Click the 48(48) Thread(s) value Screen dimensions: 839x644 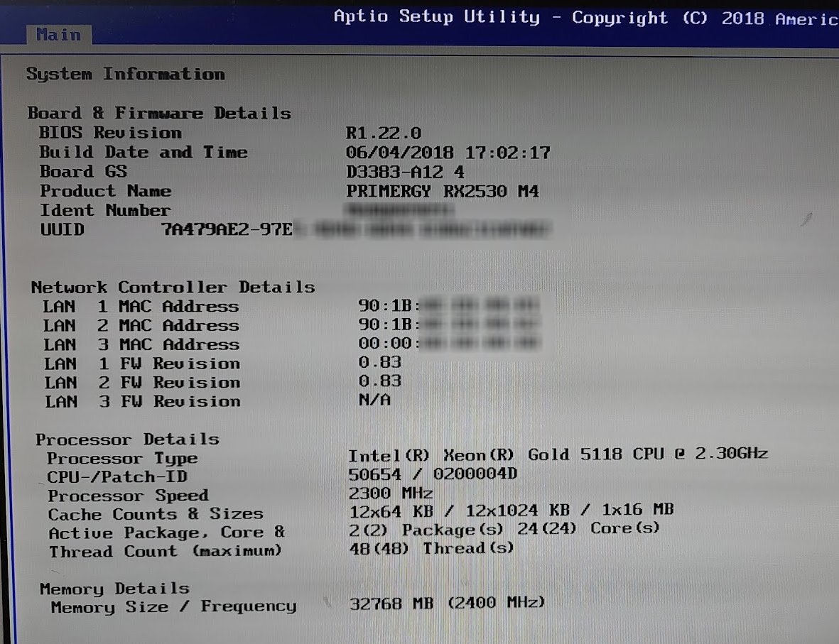coord(431,549)
